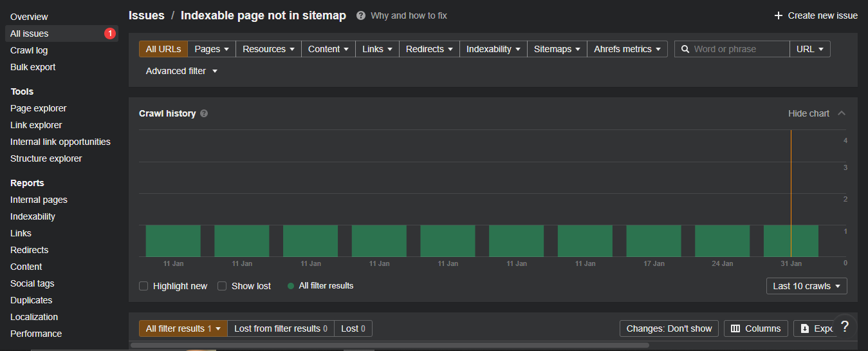The width and height of the screenshot is (868, 351).
Task: Open Page explorer tool
Action: coord(39,108)
